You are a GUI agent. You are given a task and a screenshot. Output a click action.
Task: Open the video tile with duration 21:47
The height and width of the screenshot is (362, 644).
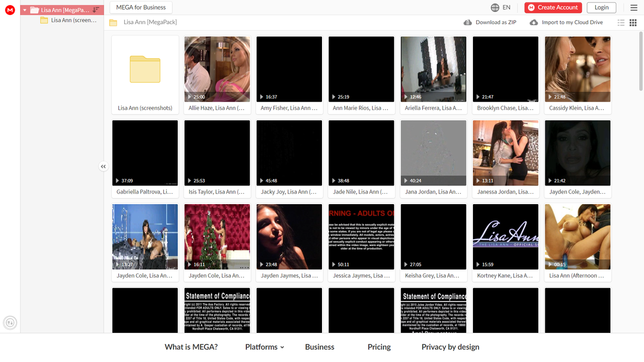[x=505, y=75]
